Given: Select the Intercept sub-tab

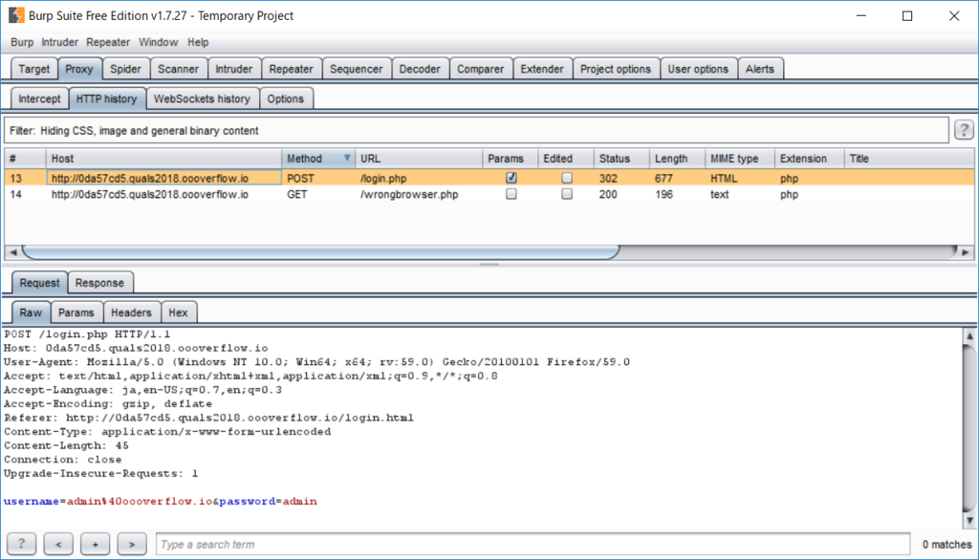Looking at the screenshot, I should [x=39, y=98].
